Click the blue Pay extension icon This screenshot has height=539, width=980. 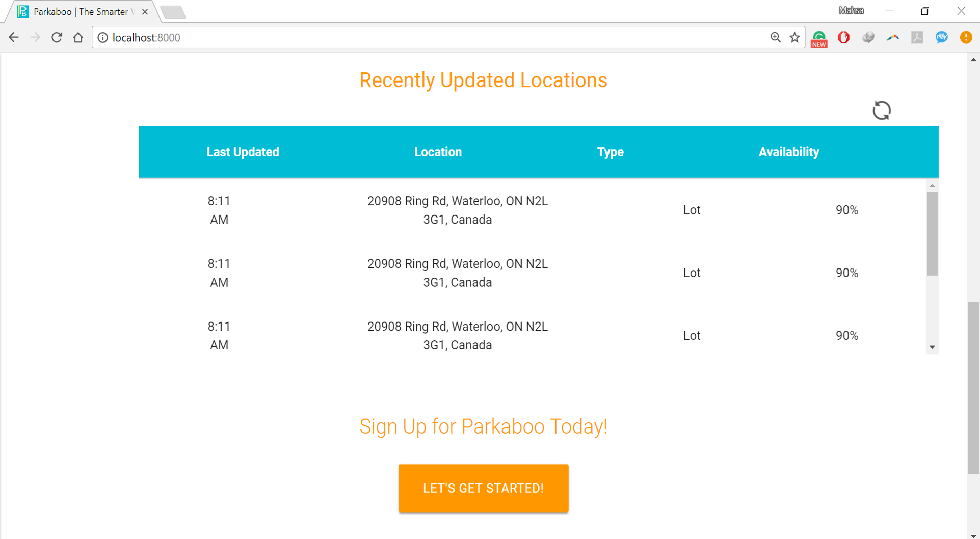[x=941, y=37]
